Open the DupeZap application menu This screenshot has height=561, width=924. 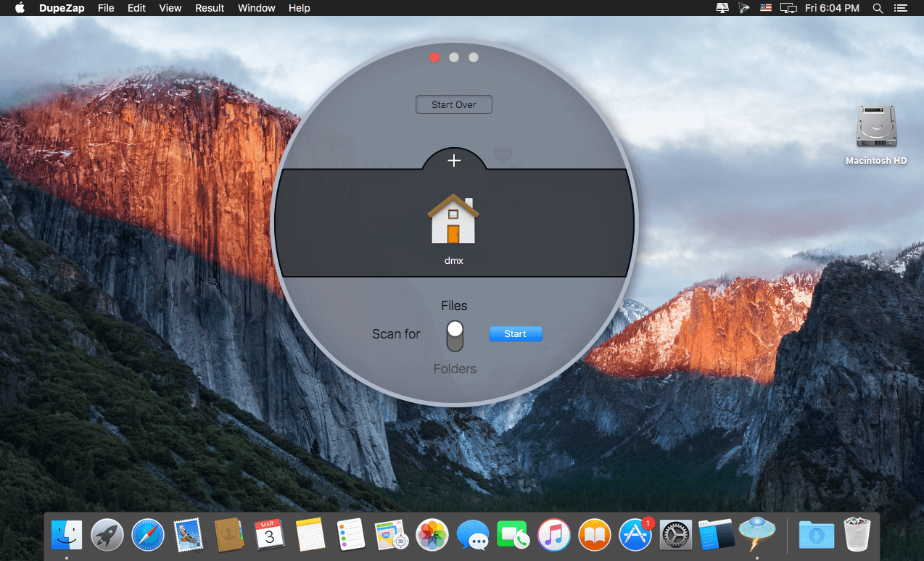(62, 8)
